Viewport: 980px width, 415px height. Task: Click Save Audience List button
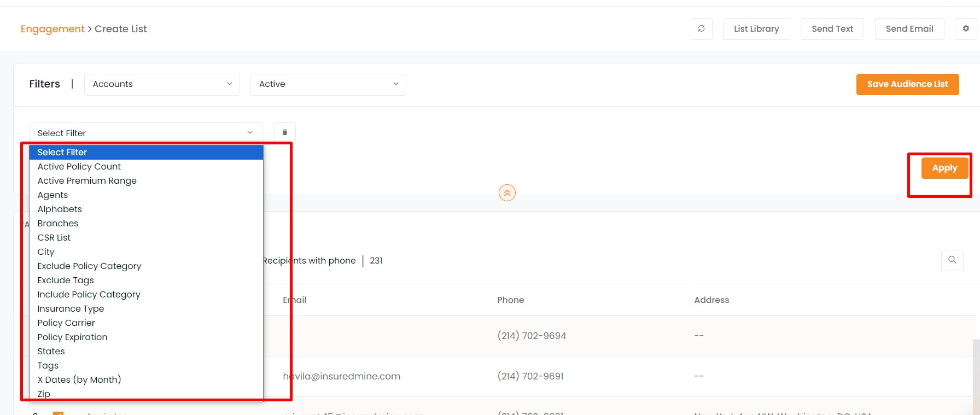pos(907,84)
